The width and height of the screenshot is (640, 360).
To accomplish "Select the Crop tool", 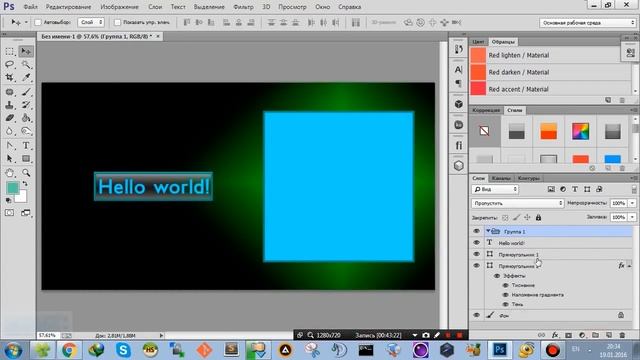I will [x=10, y=78].
